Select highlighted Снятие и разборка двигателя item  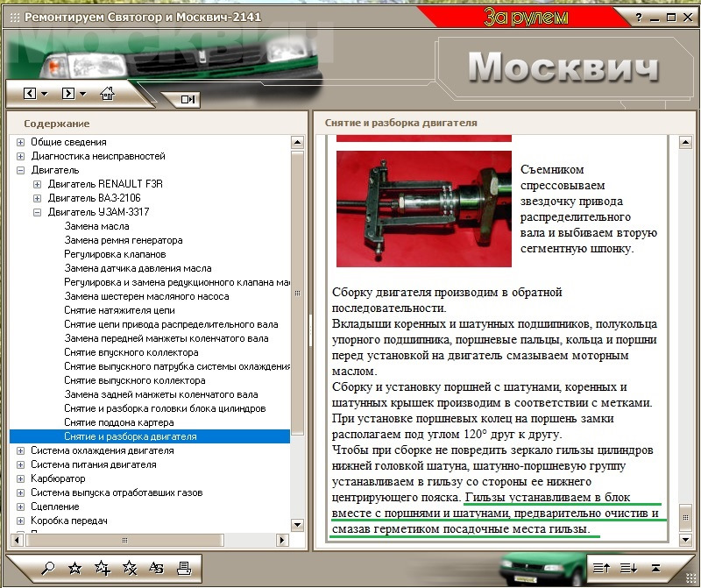(149, 436)
